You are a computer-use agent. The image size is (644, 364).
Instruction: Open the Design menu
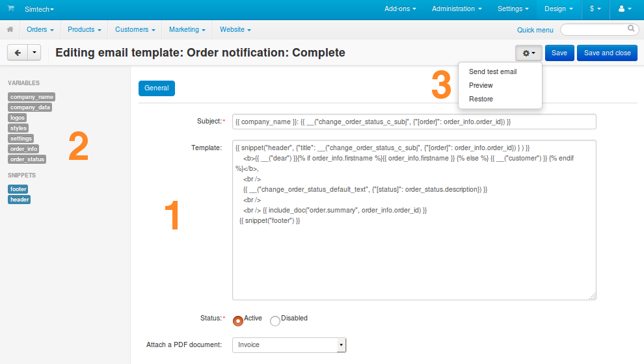tap(559, 8)
